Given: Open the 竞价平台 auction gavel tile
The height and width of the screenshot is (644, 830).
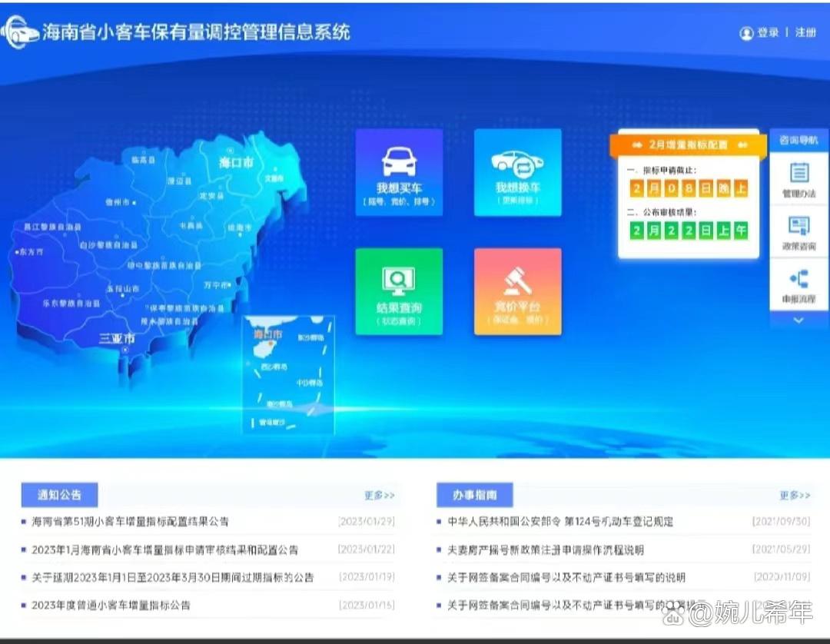Looking at the screenshot, I should pos(518,291).
